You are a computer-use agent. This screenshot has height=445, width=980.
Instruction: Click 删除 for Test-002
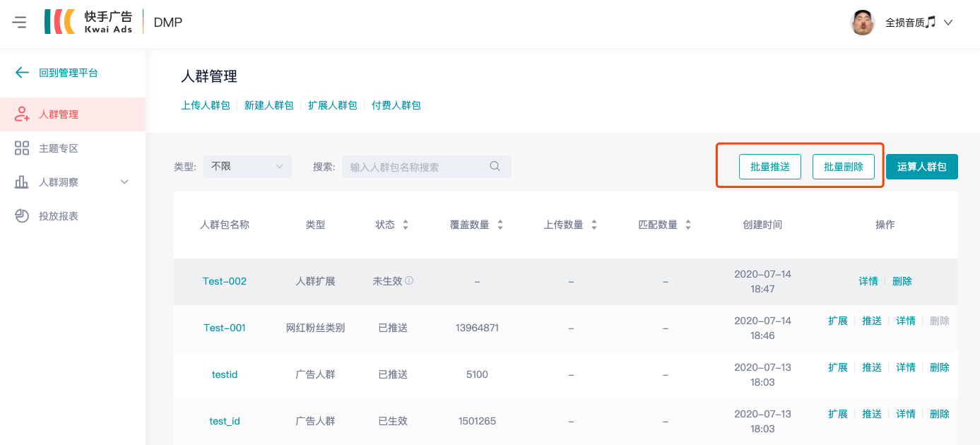click(x=902, y=281)
